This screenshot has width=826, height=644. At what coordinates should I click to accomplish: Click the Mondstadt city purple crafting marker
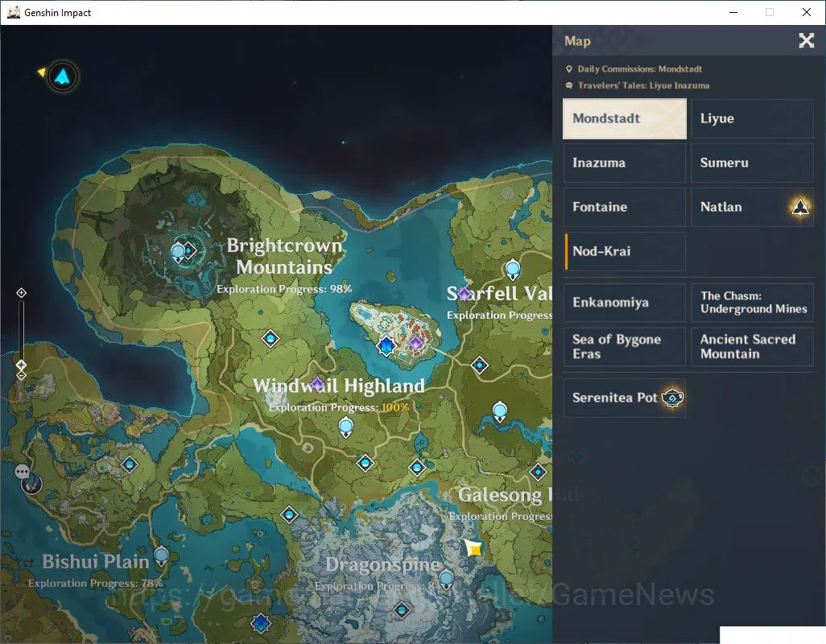[416, 343]
